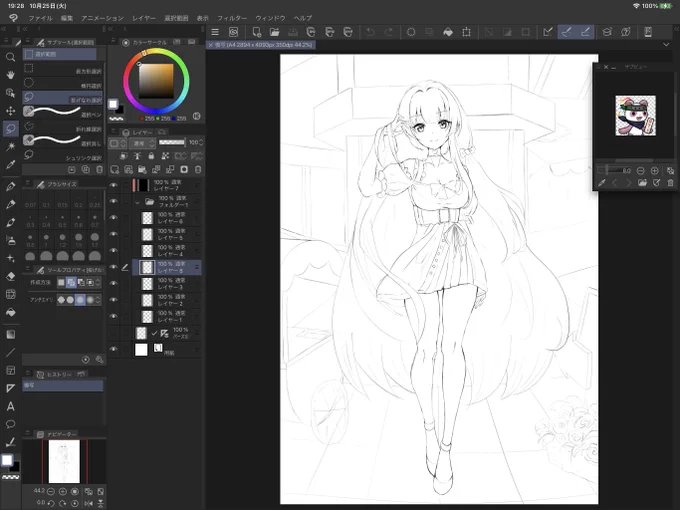The width and height of the screenshot is (680, 510).
Task: Open the command bar hamburger menu
Action: click(215, 32)
